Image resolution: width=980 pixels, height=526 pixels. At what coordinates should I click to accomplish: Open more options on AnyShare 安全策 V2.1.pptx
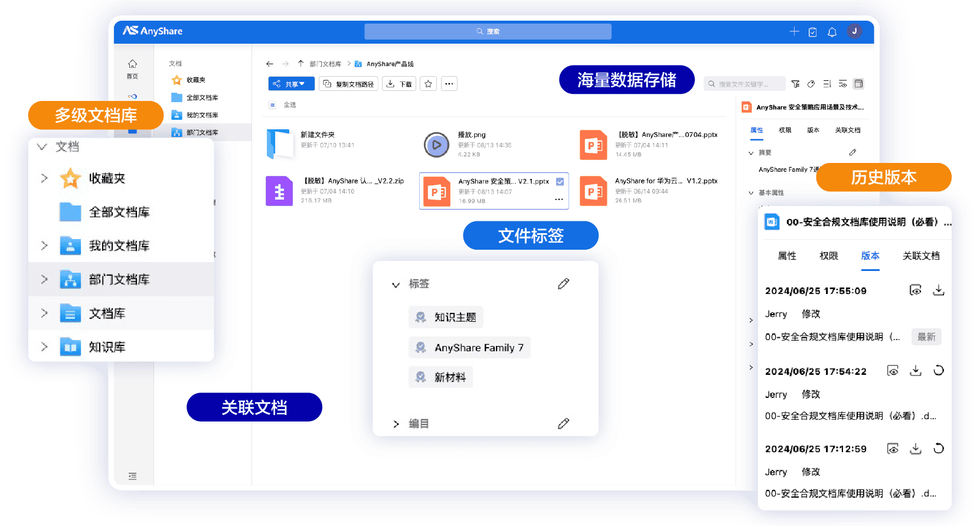click(559, 200)
